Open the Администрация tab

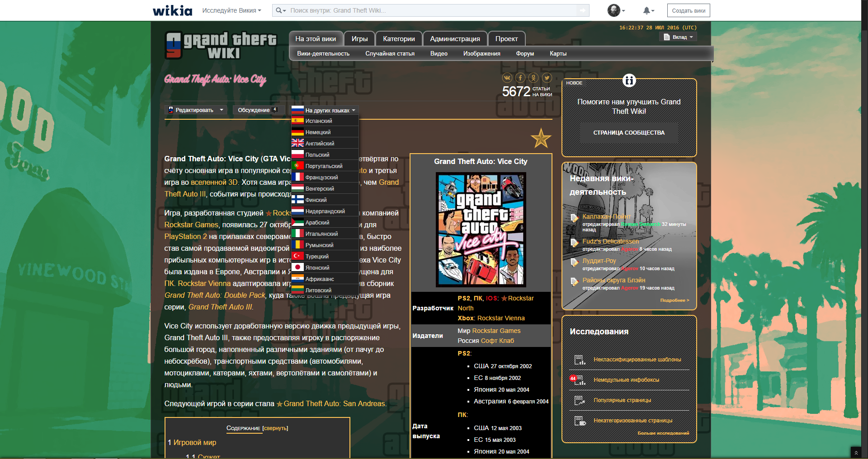455,39
